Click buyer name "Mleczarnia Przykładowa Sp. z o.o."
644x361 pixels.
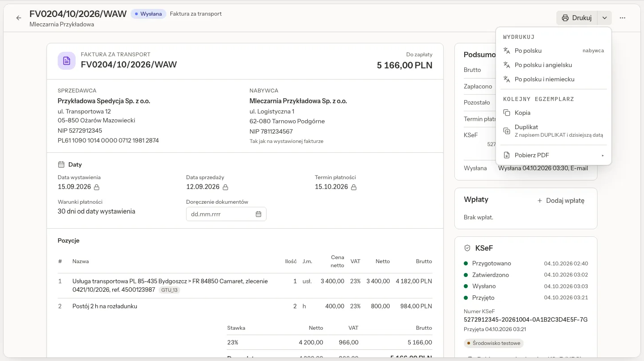click(x=298, y=101)
